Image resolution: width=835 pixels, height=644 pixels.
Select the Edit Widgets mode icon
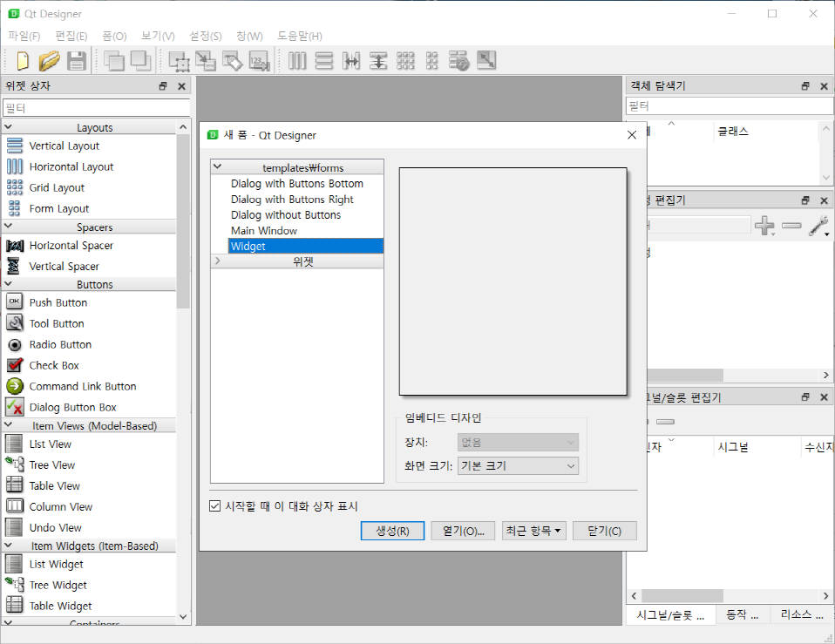click(x=179, y=61)
